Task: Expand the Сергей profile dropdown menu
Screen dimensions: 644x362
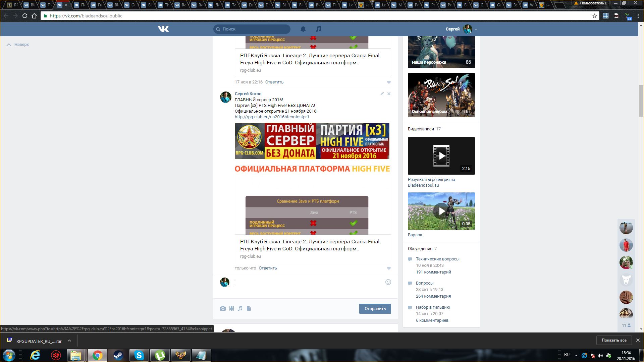Action: click(476, 29)
